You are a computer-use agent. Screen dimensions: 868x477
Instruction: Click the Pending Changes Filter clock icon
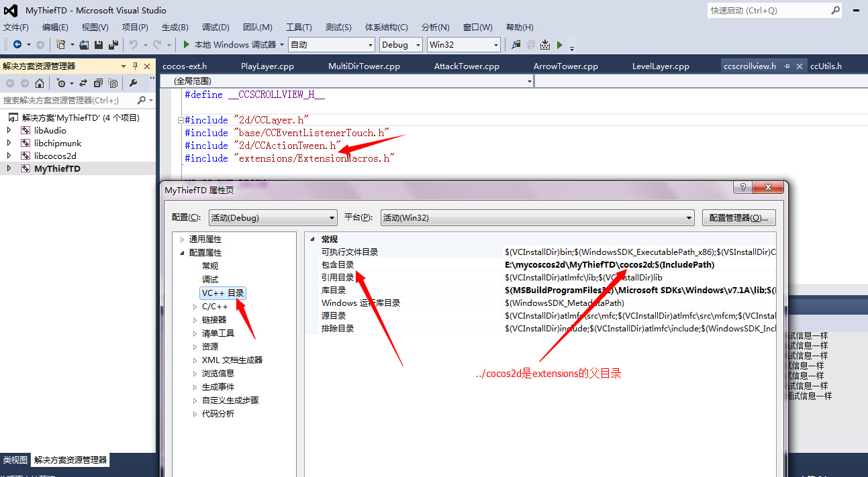[61, 83]
